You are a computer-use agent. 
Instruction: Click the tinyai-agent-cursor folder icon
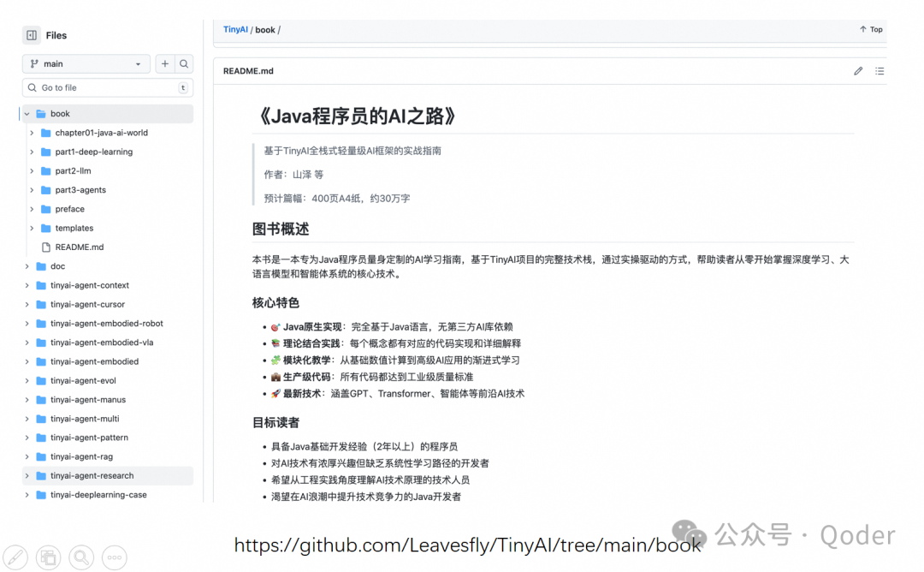(x=41, y=304)
